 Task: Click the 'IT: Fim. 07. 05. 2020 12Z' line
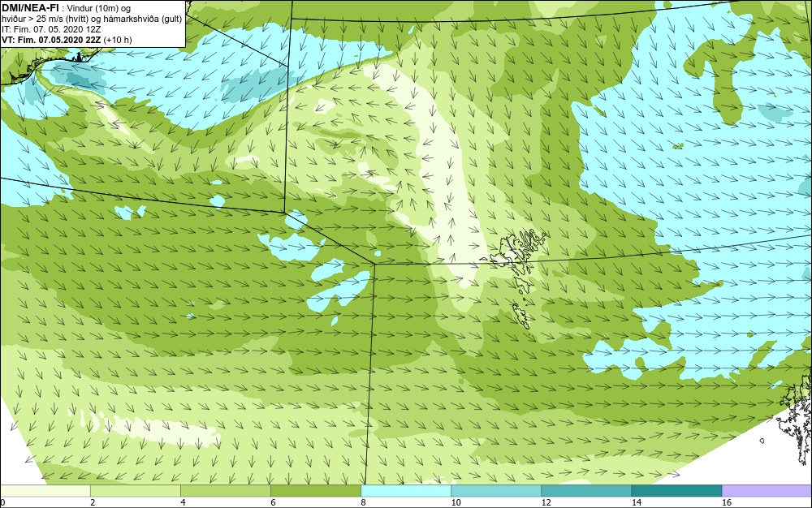[50, 29]
